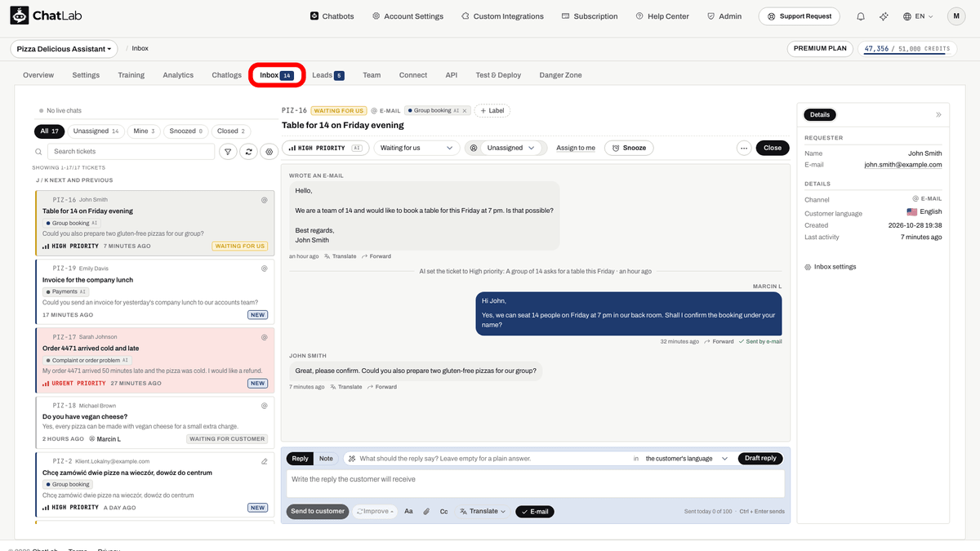Image resolution: width=980 pixels, height=551 pixels.
Task: Switch to Note mode
Action: coord(326,459)
